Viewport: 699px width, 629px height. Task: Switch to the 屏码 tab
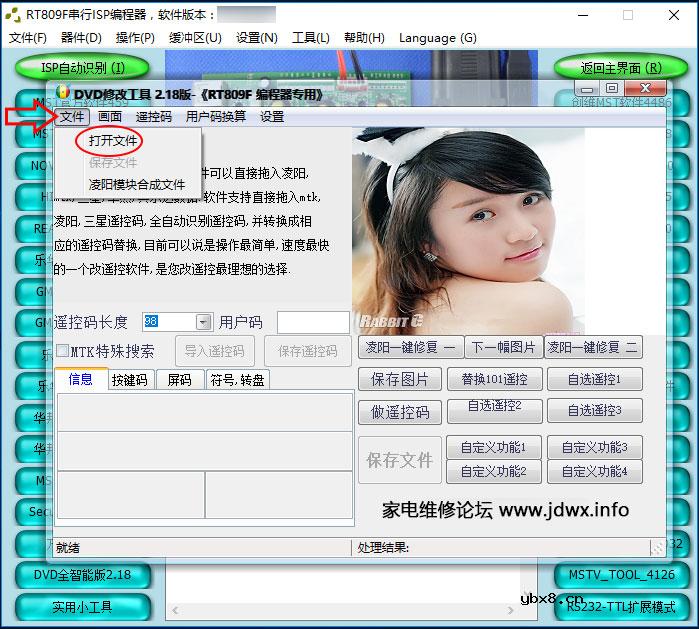[x=179, y=380]
